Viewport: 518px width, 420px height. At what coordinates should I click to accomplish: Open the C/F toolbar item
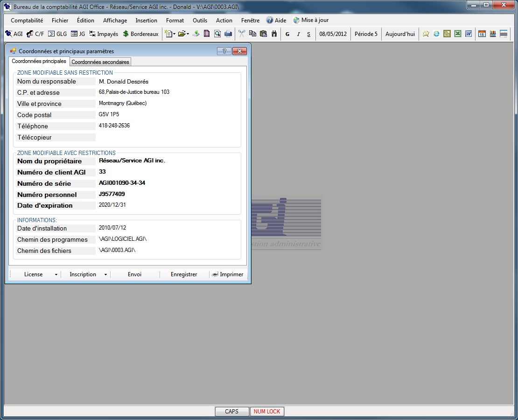[x=35, y=34]
